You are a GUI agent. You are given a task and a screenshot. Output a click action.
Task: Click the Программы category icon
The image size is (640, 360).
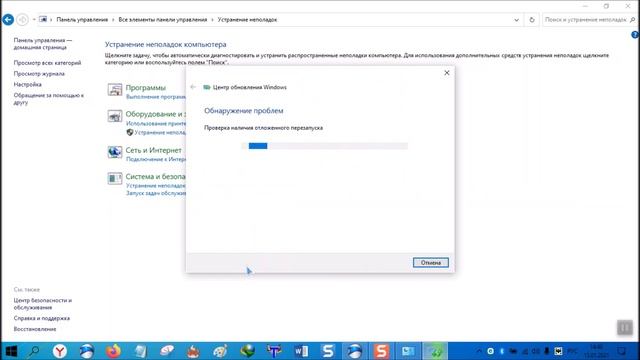coord(115,89)
